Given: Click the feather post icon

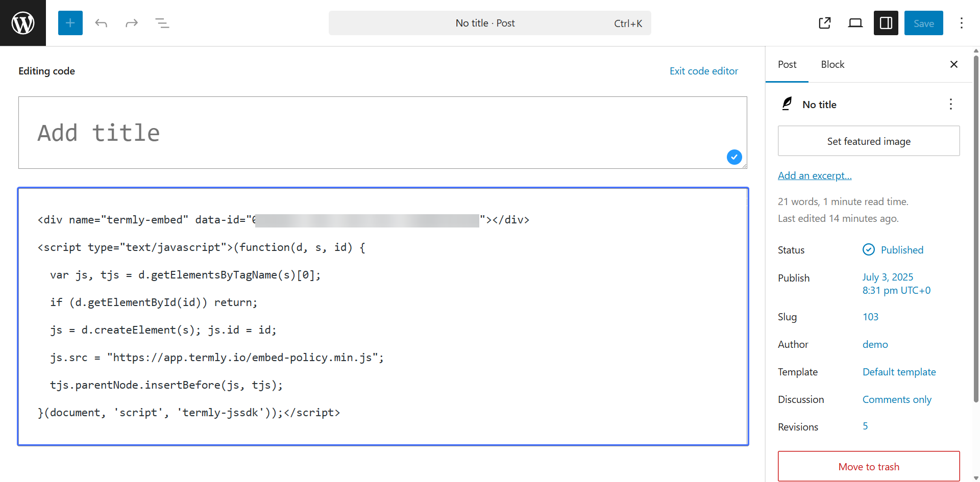Looking at the screenshot, I should pyautogui.click(x=787, y=104).
